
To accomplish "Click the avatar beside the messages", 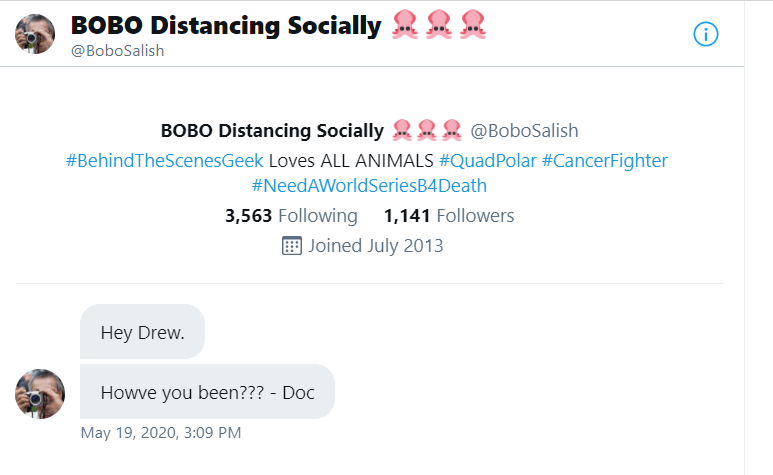I will (40, 394).
